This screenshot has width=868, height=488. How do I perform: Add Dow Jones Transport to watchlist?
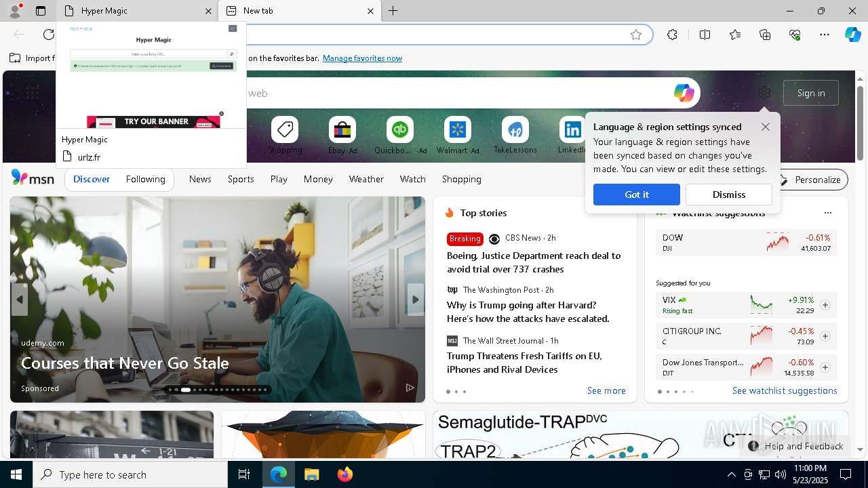(x=825, y=367)
